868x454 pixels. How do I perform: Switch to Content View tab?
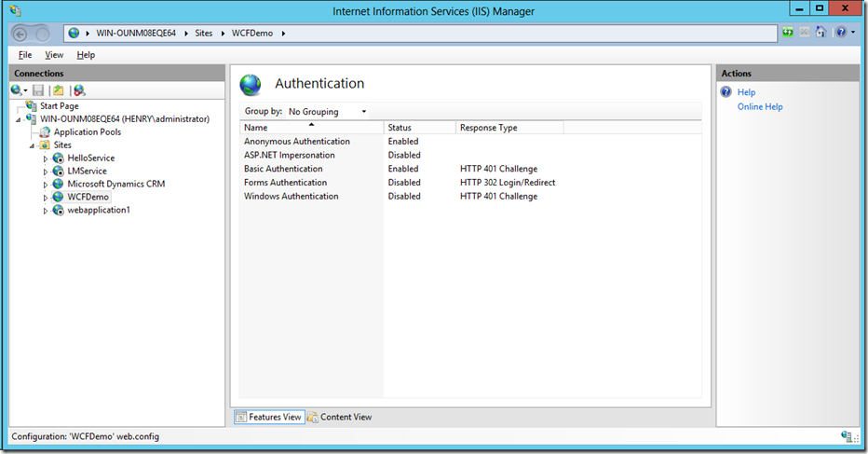pos(339,417)
